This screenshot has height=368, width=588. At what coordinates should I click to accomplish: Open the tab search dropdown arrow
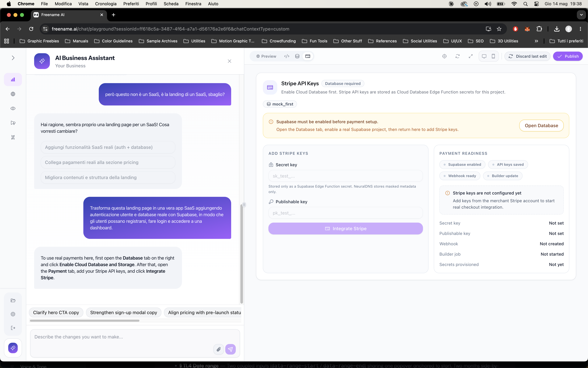pos(581,15)
